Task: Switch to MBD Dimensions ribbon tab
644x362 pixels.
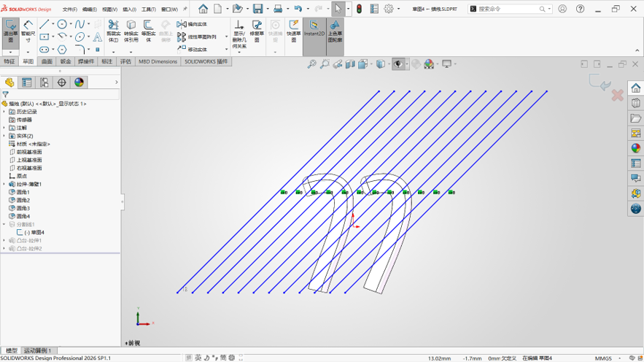Action: pos(158,61)
